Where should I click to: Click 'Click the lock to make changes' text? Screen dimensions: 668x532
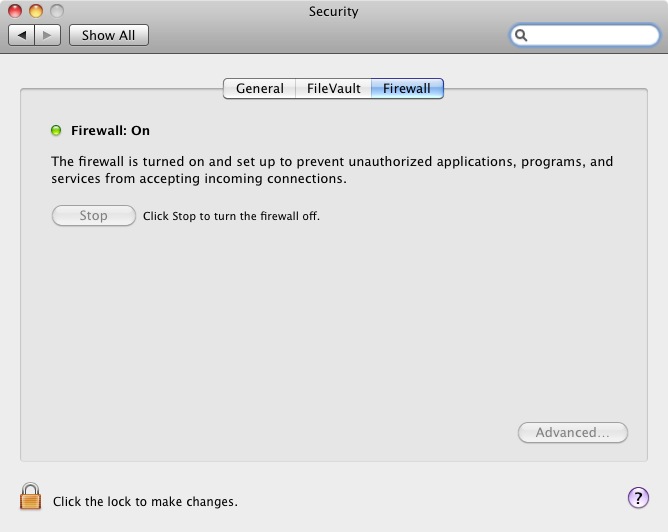click(145, 502)
